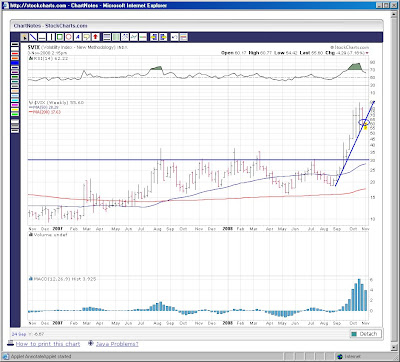Choose the bright blue color swatch
The width and height of the screenshot is (400, 362).
[x=15, y=63]
